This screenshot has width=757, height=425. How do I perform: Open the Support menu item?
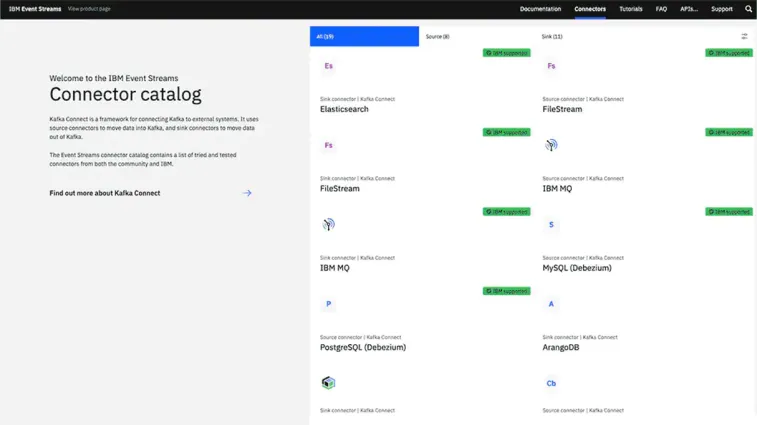[721, 9]
